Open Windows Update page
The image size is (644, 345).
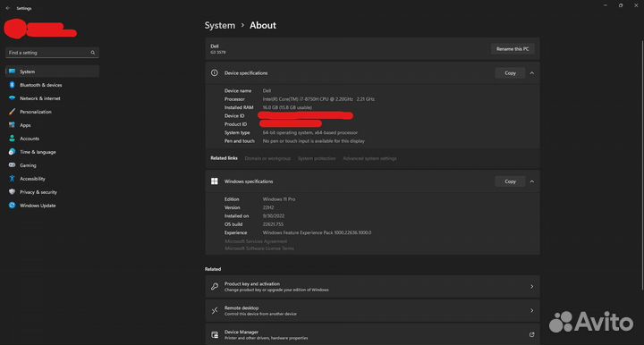(52, 206)
